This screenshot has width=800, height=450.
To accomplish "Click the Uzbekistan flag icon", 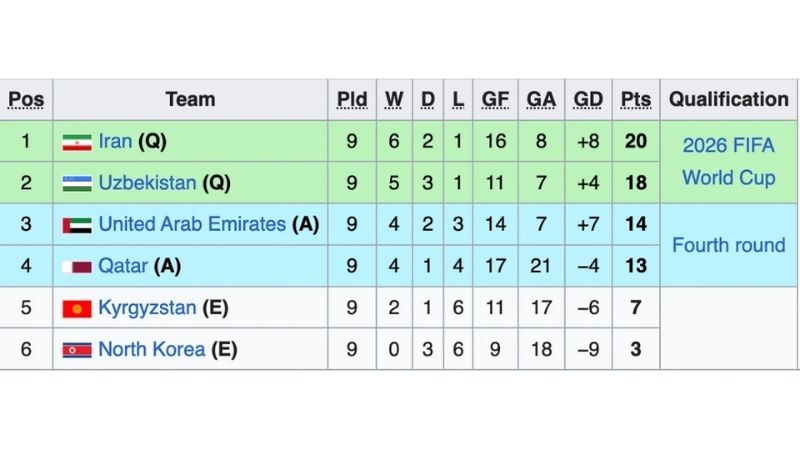I will click(x=77, y=184).
